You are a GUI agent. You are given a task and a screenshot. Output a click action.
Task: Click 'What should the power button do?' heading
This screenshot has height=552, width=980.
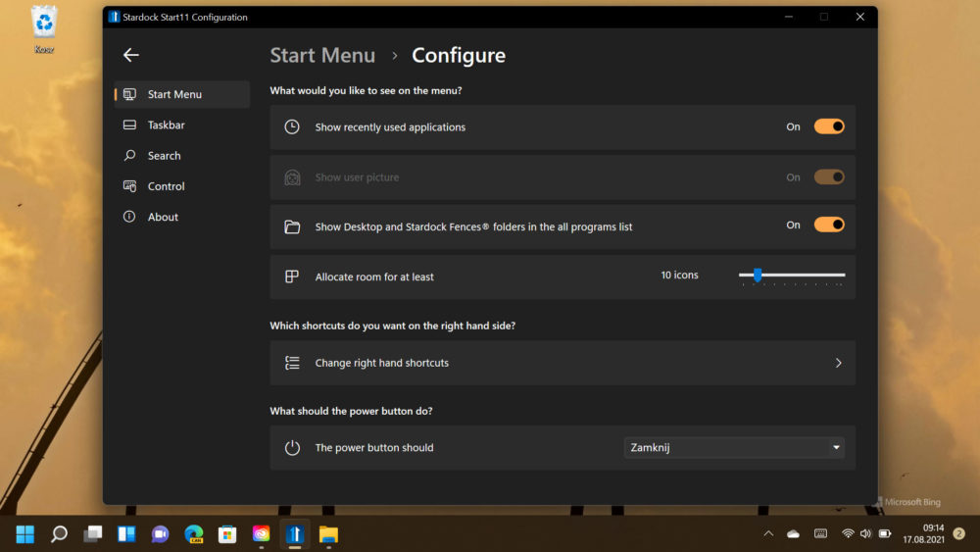(351, 411)
